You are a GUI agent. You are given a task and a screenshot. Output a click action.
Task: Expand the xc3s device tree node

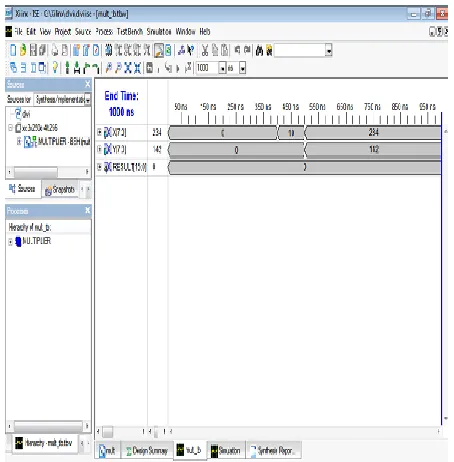click(x=10, y=128)
